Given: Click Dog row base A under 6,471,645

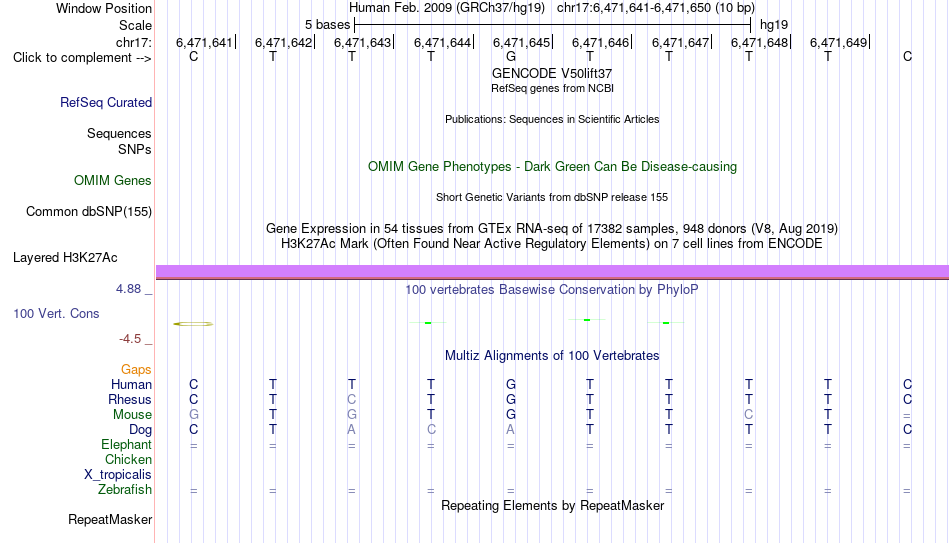Looking at the screenshot, I should tap(511, 430).
